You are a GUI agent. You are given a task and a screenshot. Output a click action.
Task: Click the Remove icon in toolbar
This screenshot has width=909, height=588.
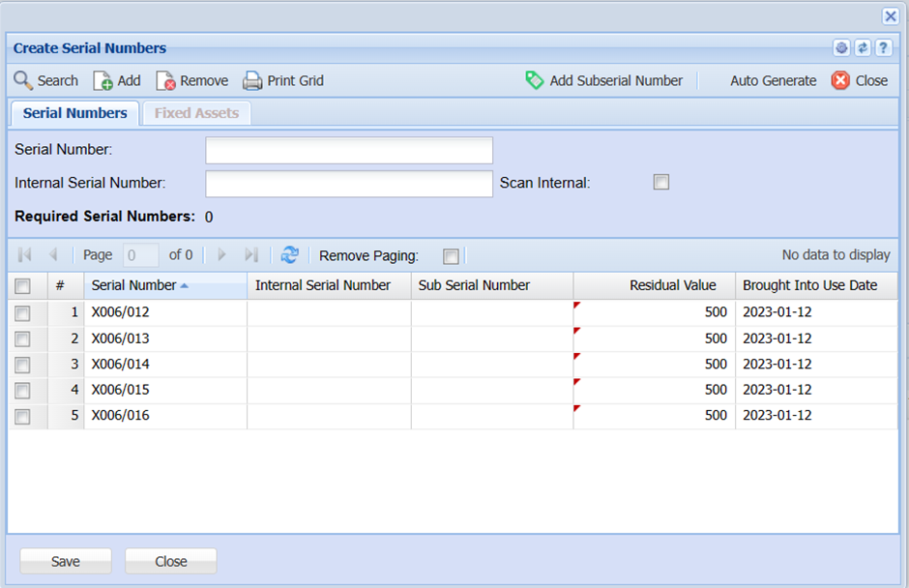[165, 81]
